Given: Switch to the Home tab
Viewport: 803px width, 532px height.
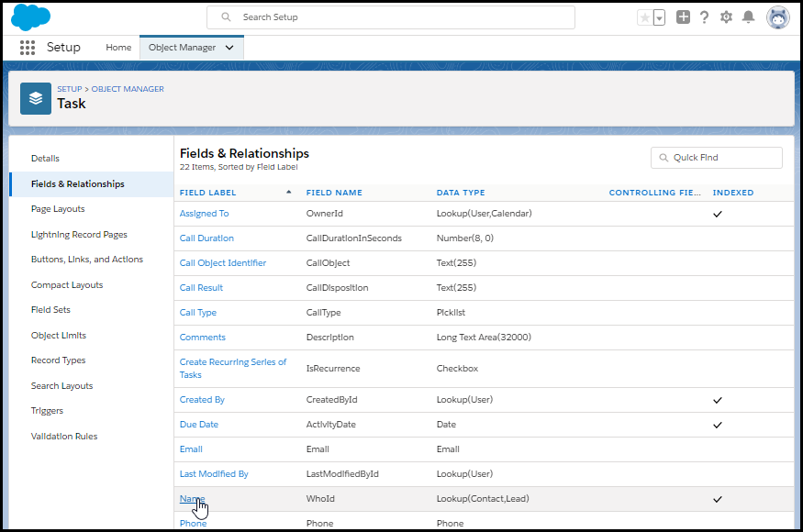Looking at the screenshot, I should (x=118, y=48).
